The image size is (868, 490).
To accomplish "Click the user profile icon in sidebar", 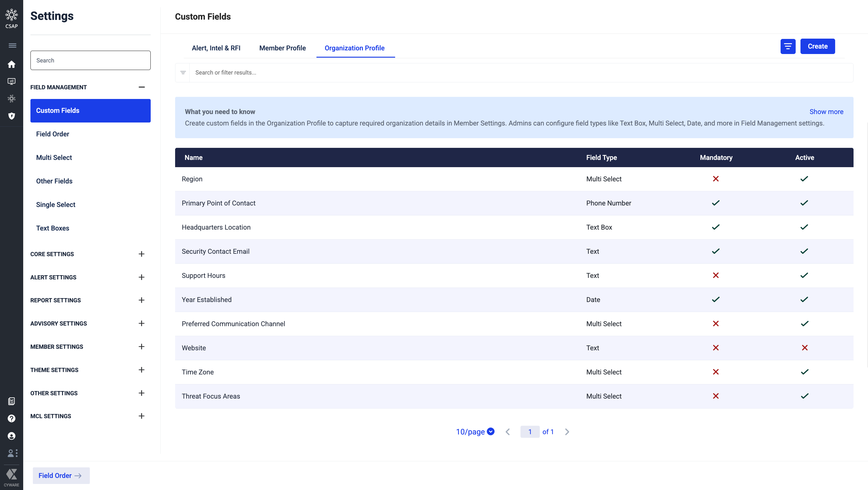I will (11, 436).
